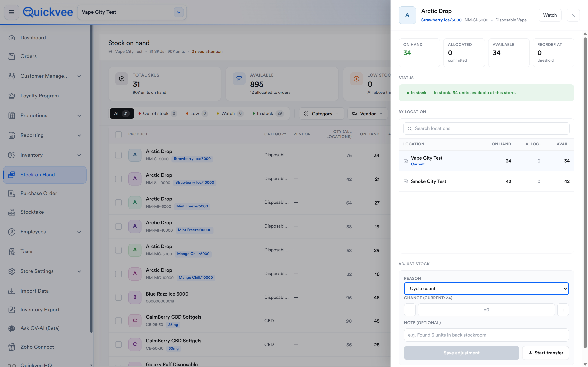The image size is (588, 367).
Task: Click the sidebar vertical scrollbar
Action: click(x=91, y=179)
